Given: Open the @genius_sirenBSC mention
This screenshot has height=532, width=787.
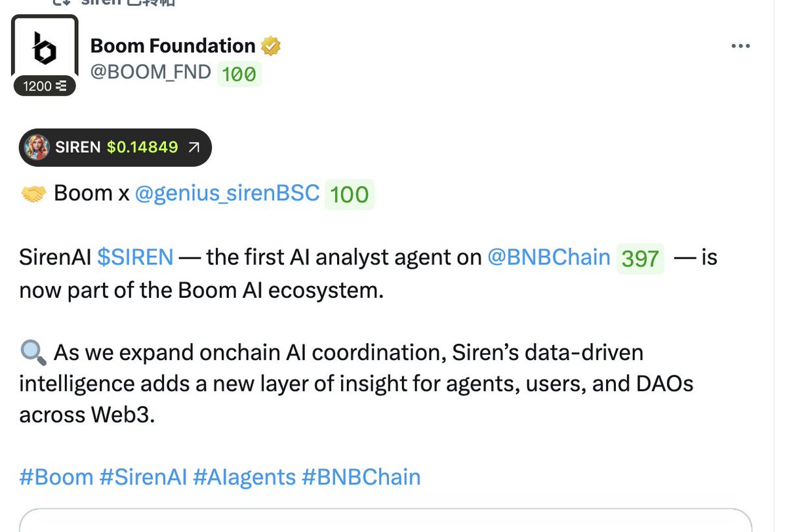Looking at the screenshot, I should point(227,193).
